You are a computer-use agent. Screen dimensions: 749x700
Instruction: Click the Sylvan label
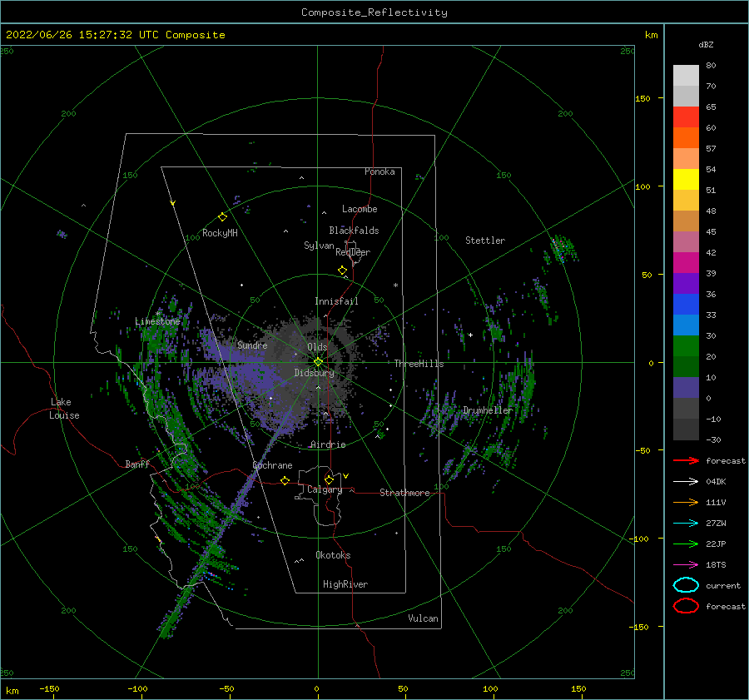coord(319,246)
